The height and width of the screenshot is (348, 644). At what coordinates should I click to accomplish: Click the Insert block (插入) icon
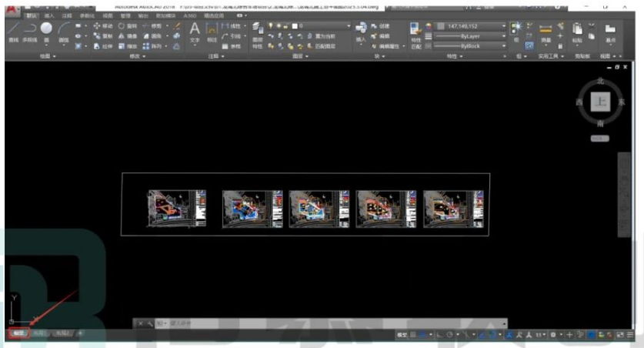coord(361,32)
